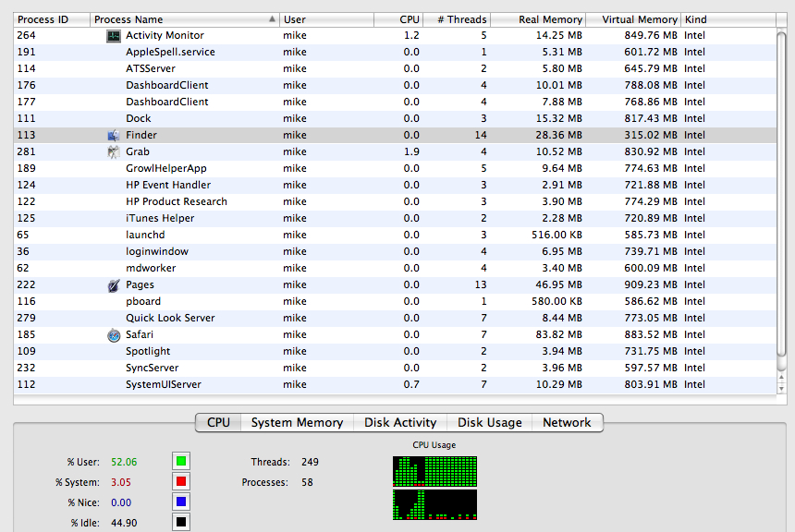
Task: Select the launchd process row
Action: [395, 236]
